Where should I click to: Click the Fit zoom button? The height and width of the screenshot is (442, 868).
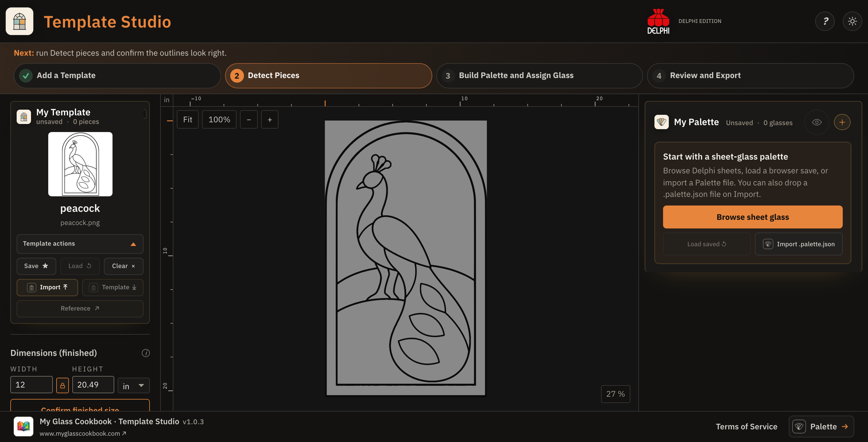[188, 120]
